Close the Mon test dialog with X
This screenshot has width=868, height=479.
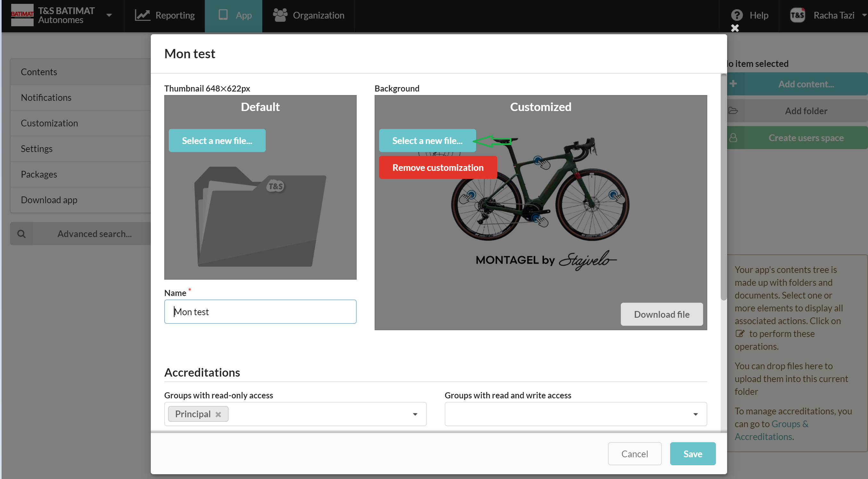tap(735, 28)
